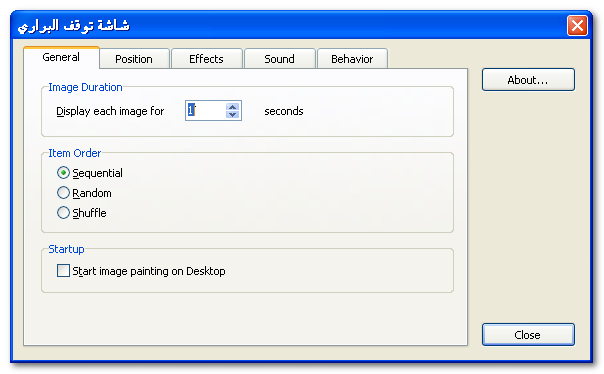604x374 pixels.
Task: Open the Behavior tab
Action: pyautogui.click(x=352, y=59)
